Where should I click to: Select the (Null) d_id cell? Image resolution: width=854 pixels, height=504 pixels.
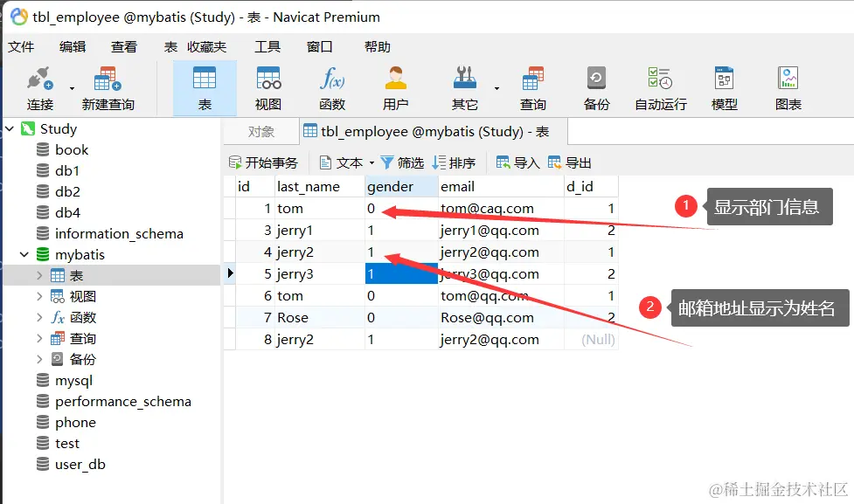(x=591, y=339)
